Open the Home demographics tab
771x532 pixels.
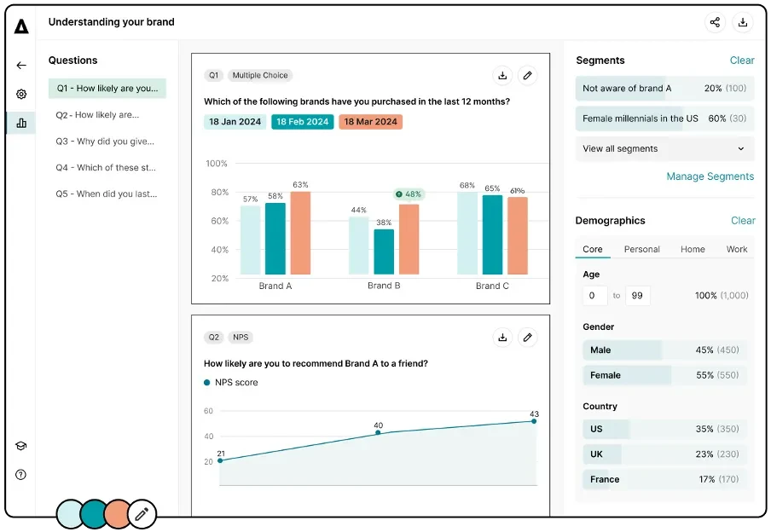pyautogui.click(x=693, y=249)
